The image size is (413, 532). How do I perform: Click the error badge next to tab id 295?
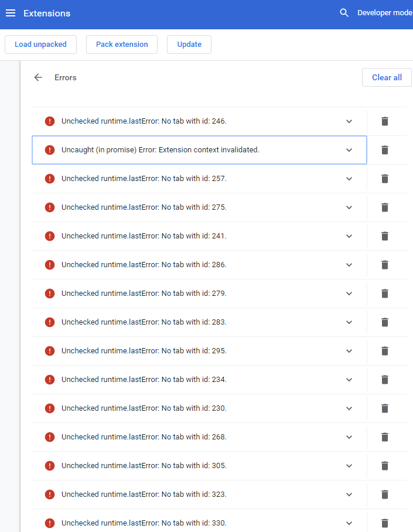50,351
